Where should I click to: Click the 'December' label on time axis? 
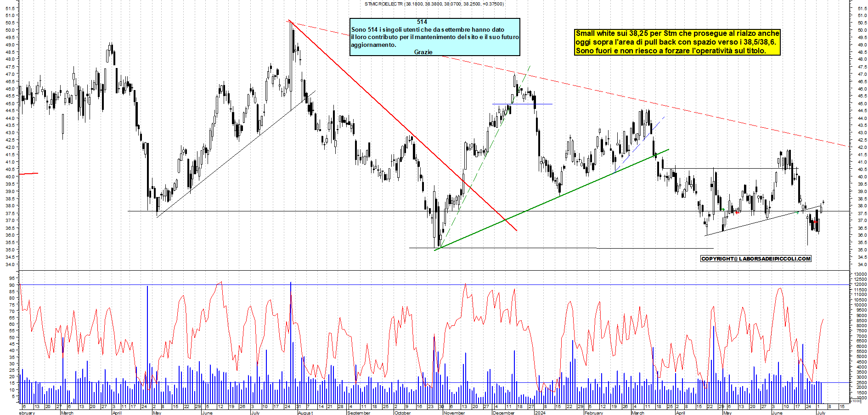point(503,413)
